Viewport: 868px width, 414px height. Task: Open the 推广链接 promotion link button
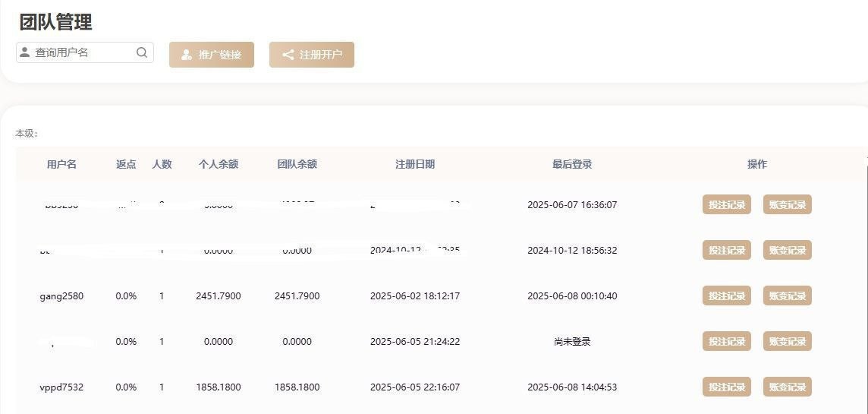[x=212, y=55]
